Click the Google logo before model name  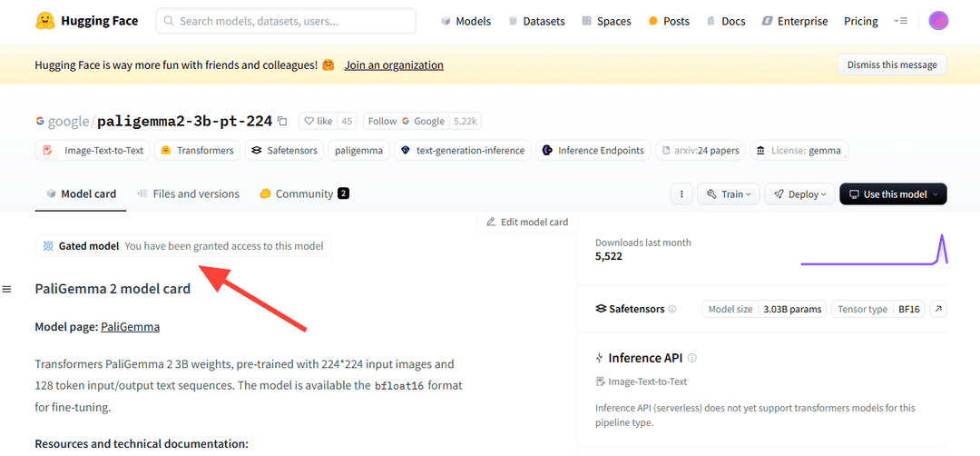click(40, 122)
